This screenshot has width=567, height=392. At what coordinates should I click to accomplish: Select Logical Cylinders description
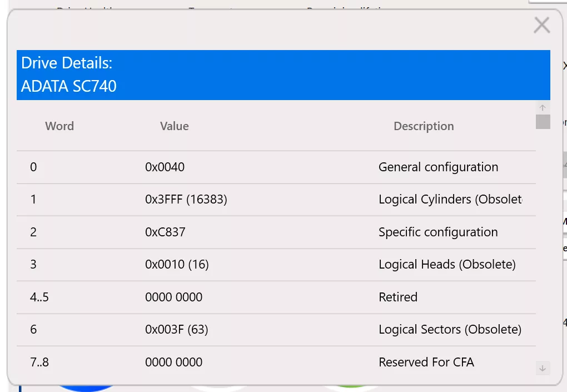[x=450, y=199]
